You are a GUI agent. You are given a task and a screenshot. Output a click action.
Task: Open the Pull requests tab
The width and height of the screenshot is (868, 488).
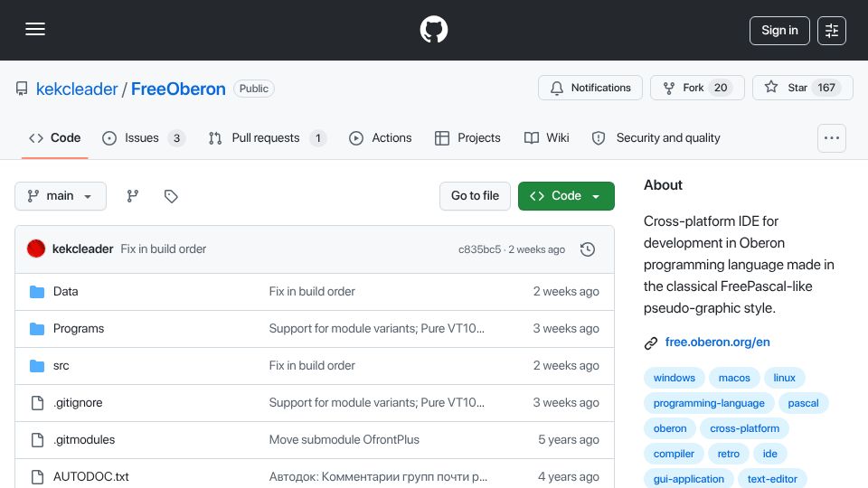click(268, 137)
